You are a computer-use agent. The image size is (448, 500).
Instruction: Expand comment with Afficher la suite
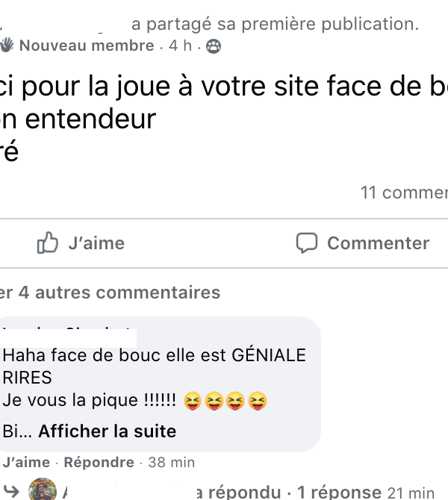[x=107, y=431]
